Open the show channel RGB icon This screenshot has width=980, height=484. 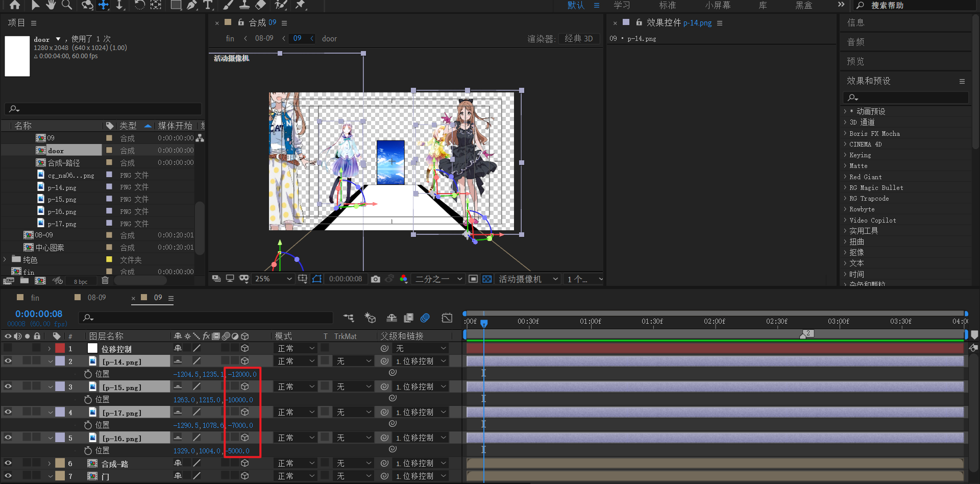click(x=404, y=279)
